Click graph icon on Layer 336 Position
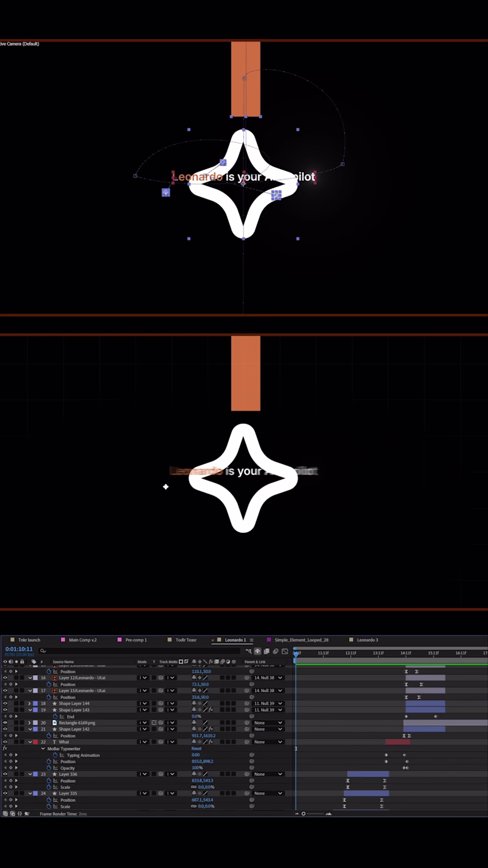The image size is (488, 868). pyautogui.click(x=56, y=781)
